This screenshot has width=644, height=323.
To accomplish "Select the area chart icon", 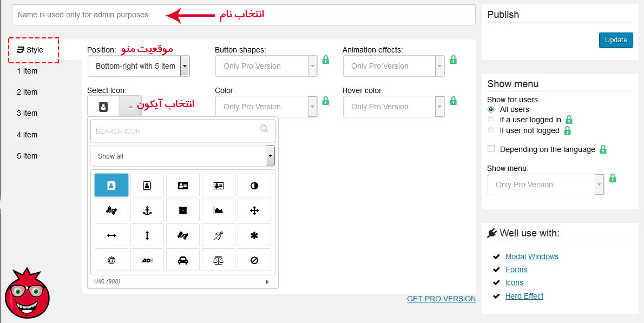I will [218, 209].
